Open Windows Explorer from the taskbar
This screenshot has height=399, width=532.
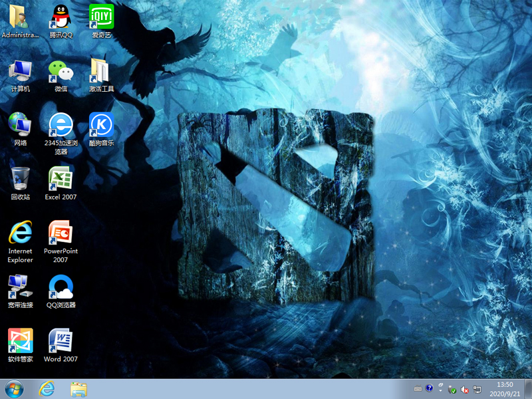coord(78,389)
